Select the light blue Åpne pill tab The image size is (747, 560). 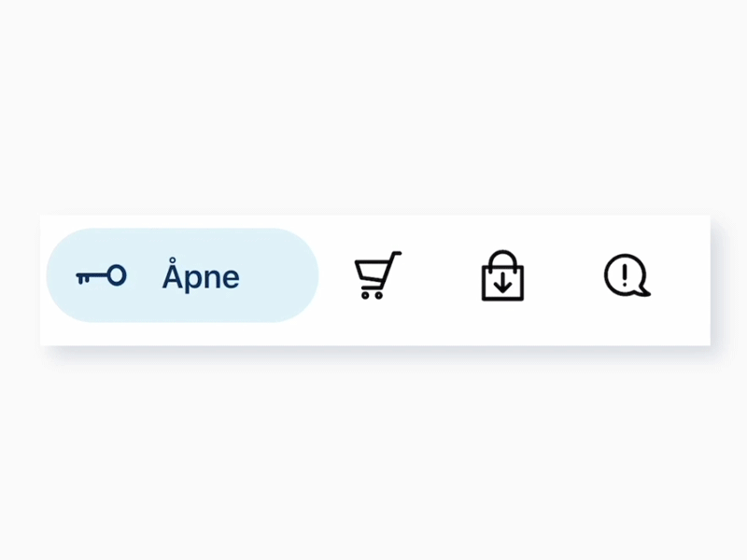182,275
